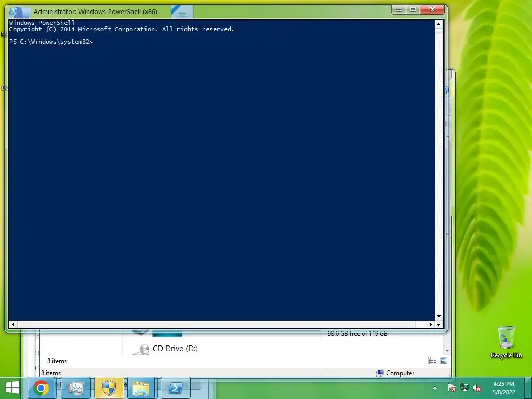Image resolution: width=532 pixels, height=399 pixels.
Task: Select the CD Drive disc icon in Explorer
Action: 141,350
